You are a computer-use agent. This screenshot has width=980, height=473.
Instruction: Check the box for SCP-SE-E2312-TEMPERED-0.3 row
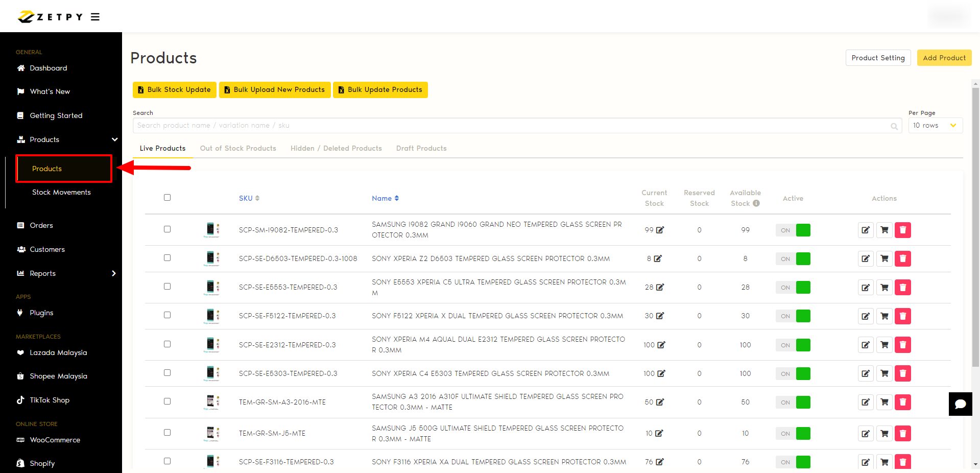167,344
